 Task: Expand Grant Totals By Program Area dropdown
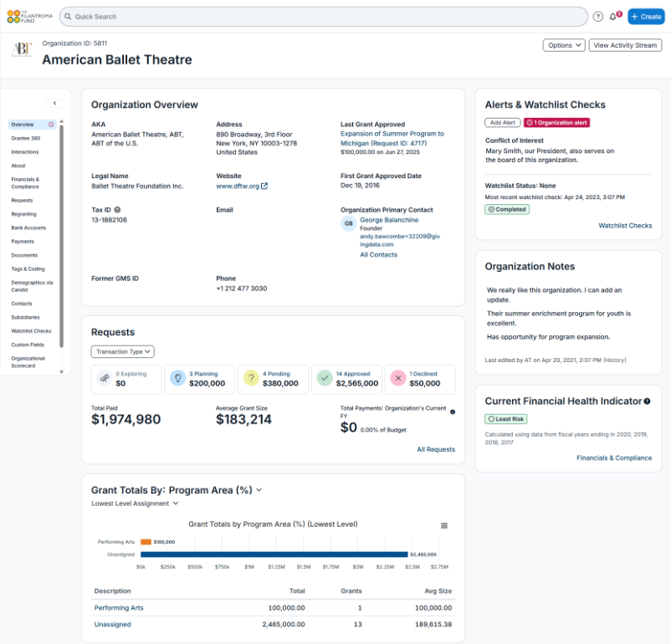(259, 490)
